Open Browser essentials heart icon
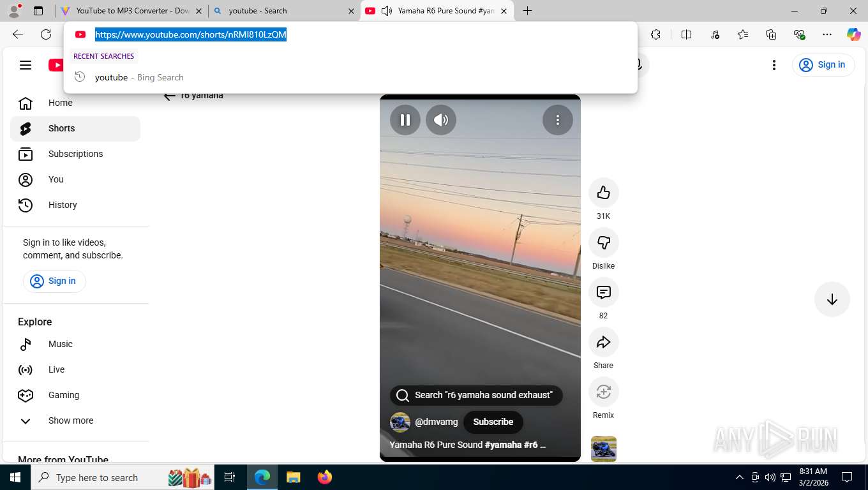This screenshot has height=490, width=868. 799,34
